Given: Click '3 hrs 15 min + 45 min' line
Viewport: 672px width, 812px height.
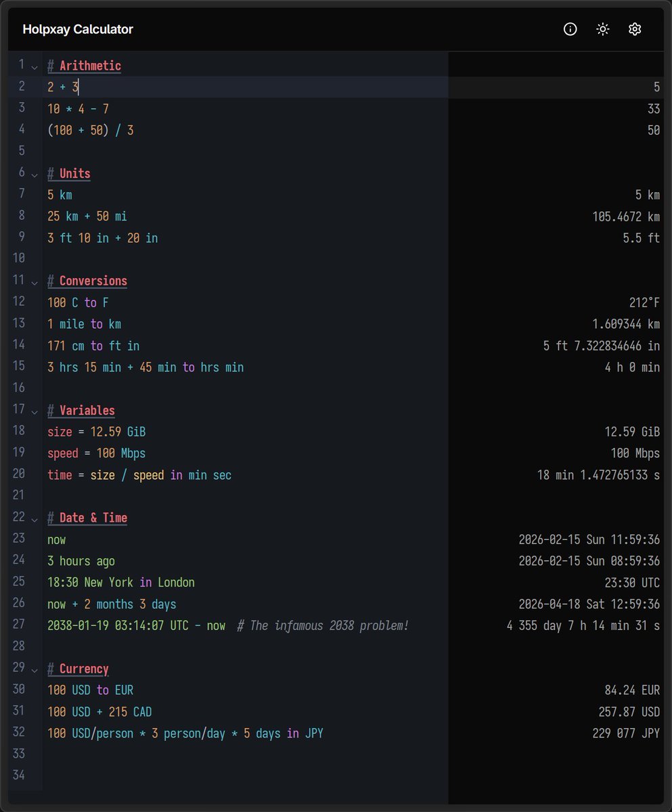Looking at the screenshot, I should point(145,367).
